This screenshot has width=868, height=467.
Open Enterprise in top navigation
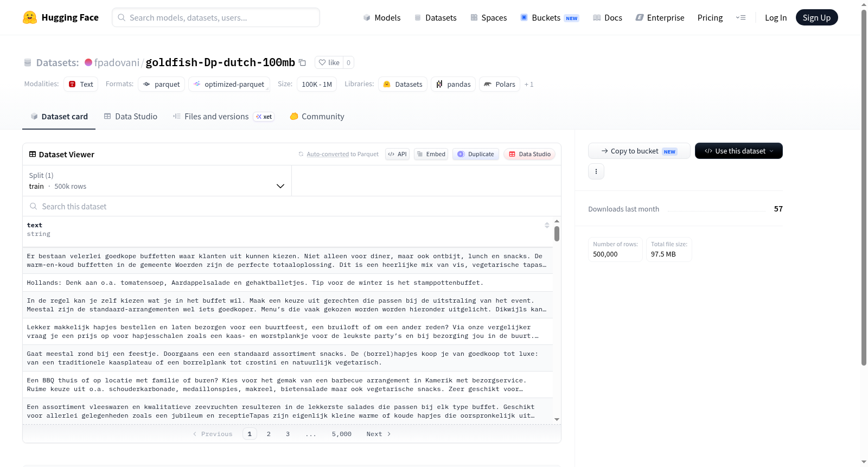coord(660,17)
